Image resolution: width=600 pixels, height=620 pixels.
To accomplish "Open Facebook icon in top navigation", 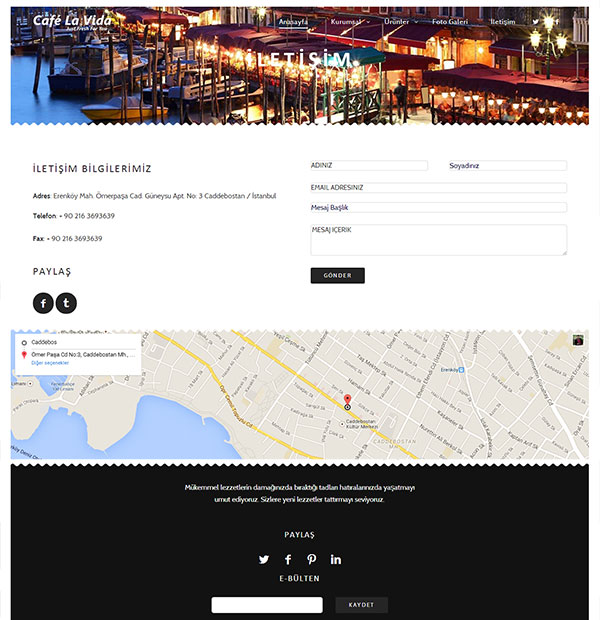I will [557, 22].
